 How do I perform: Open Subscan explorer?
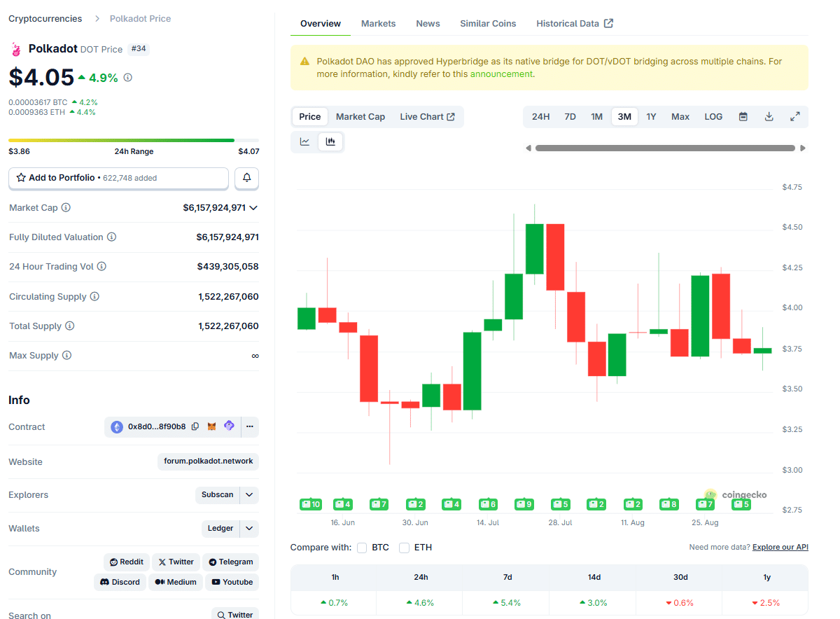[x=218, y=495]
